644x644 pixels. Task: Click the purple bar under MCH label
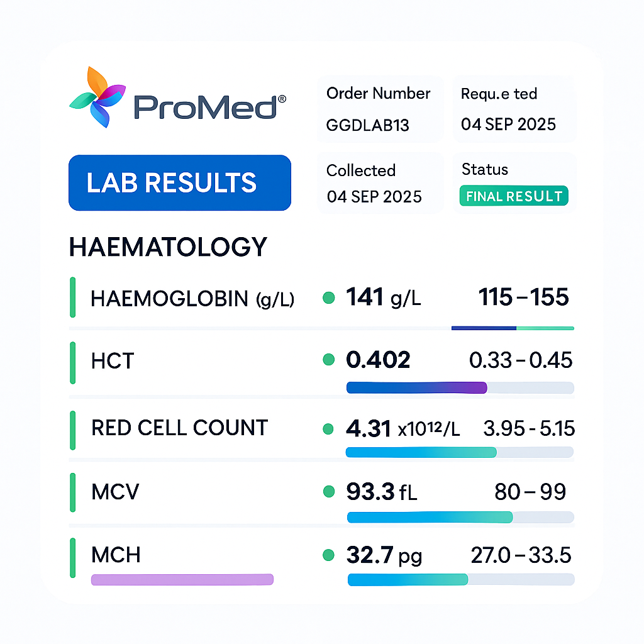(x=182, y=579)
